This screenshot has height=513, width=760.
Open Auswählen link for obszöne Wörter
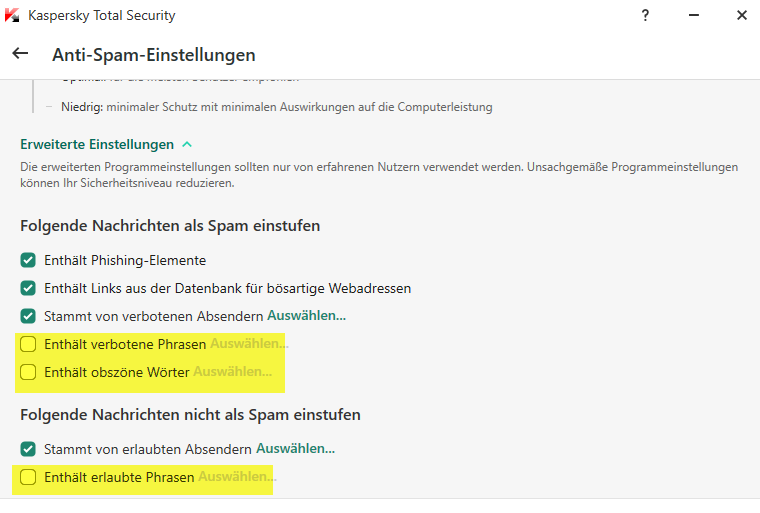click(233, 372)
